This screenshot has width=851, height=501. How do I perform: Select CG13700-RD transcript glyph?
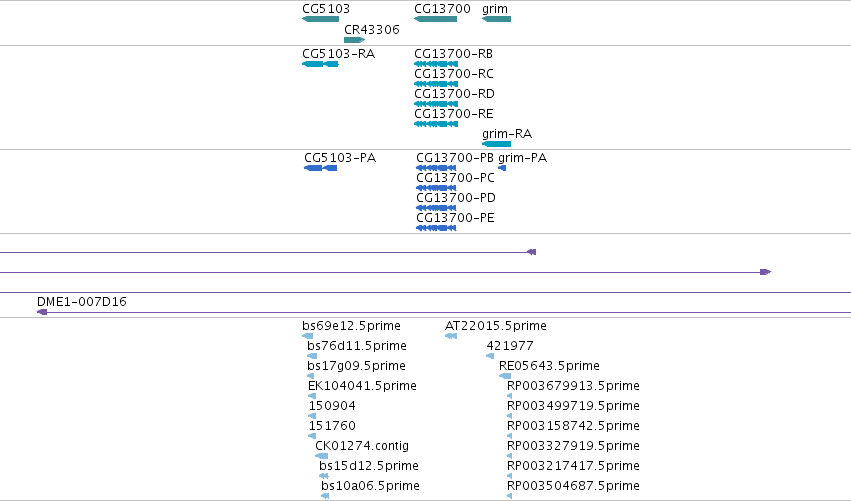click(436, 104)
